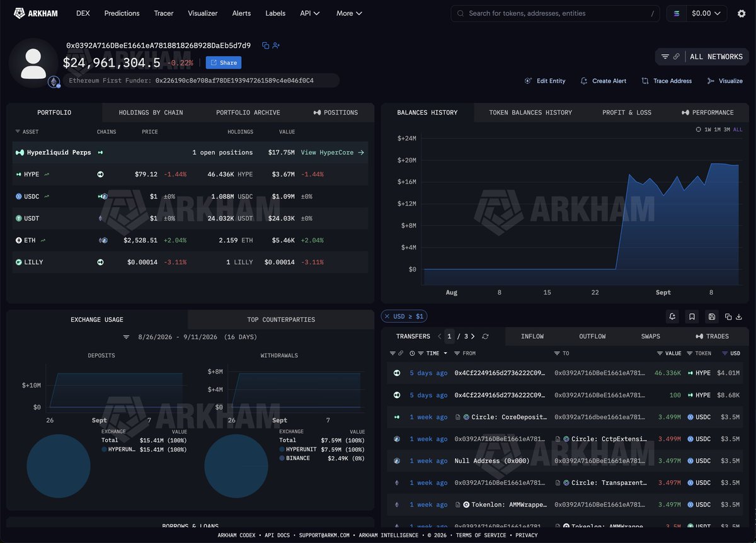Open Alerts in top navigation

coord(241,13)
